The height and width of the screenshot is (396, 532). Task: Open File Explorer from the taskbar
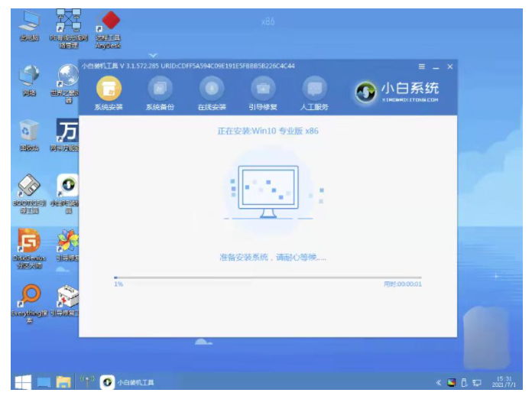(x=64, y=381)
